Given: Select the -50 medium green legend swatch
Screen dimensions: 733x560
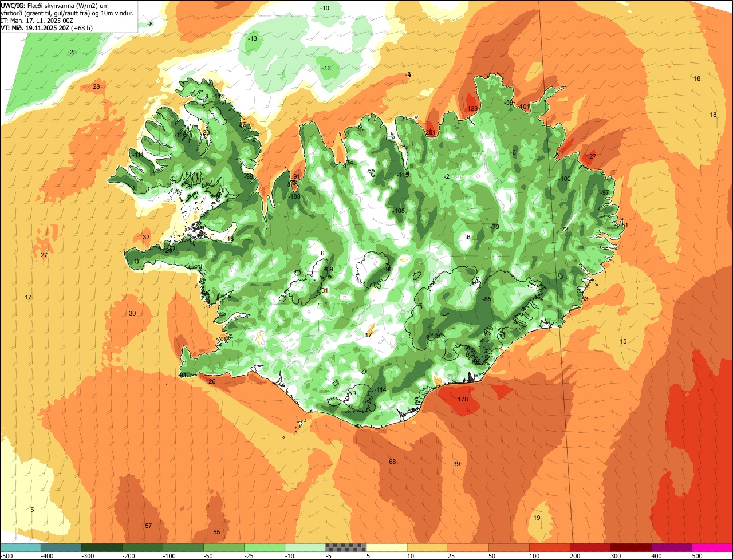Looking at the screenshot, I should [224, 547].
